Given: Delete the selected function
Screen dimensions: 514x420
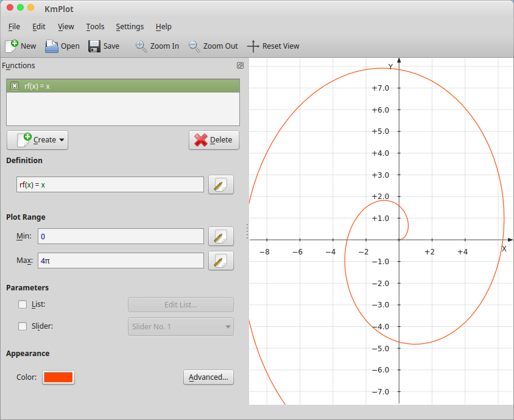Looking at the screenshot, I should pos(214,140).
